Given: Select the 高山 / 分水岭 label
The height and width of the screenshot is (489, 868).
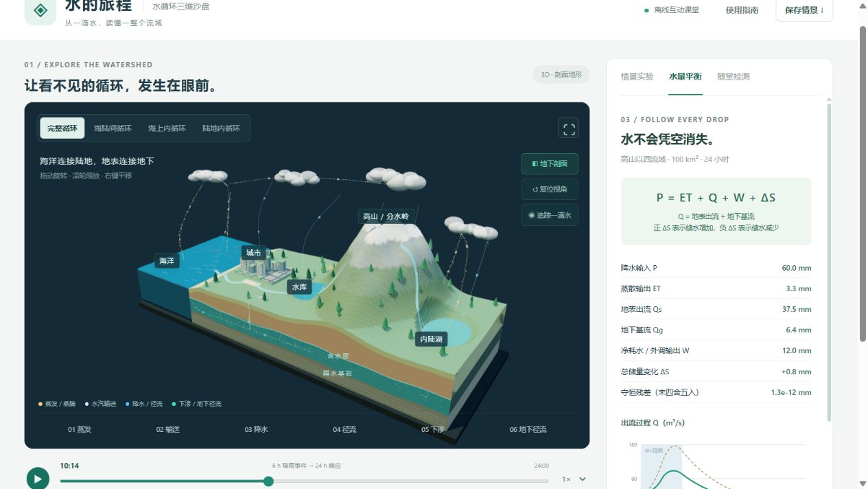Looking at the screenshot, I should [386, 216].
